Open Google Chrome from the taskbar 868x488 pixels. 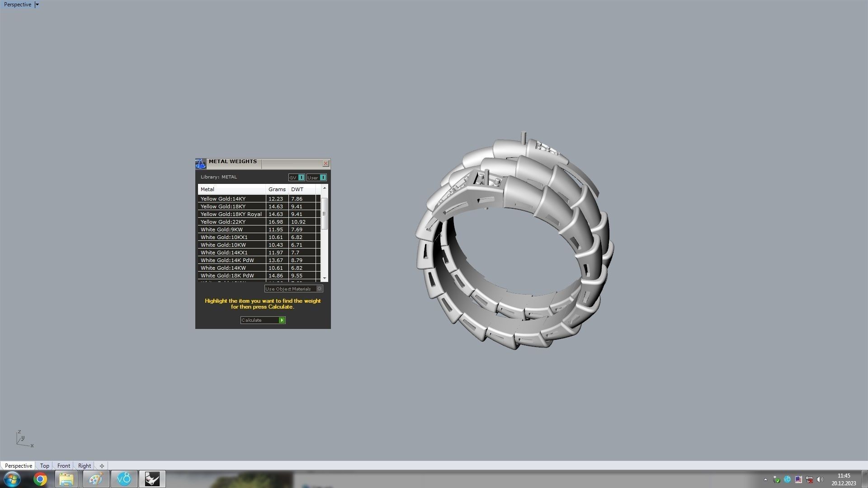(x=40, y=479)
